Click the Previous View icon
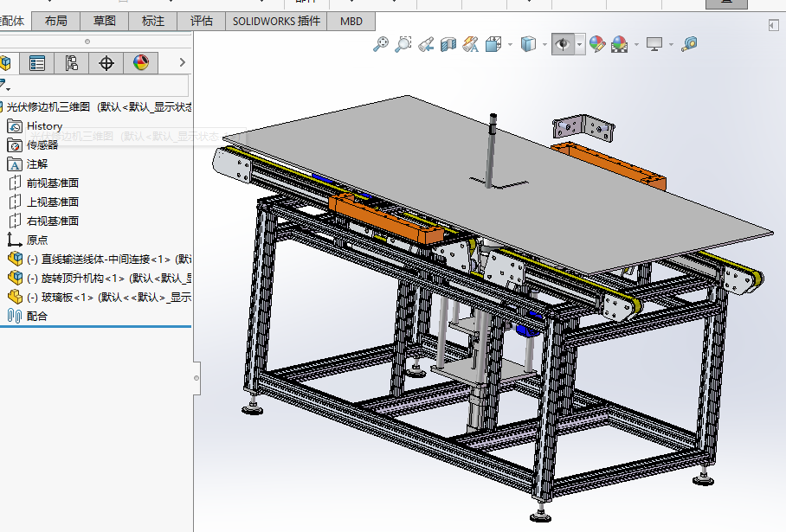Screen dimensions: 786x532 (426, 44)
